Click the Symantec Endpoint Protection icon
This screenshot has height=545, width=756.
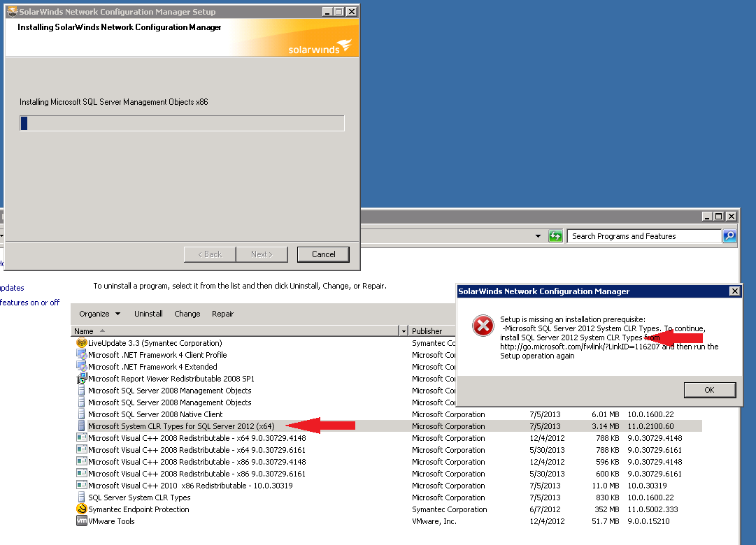(82, 509)
